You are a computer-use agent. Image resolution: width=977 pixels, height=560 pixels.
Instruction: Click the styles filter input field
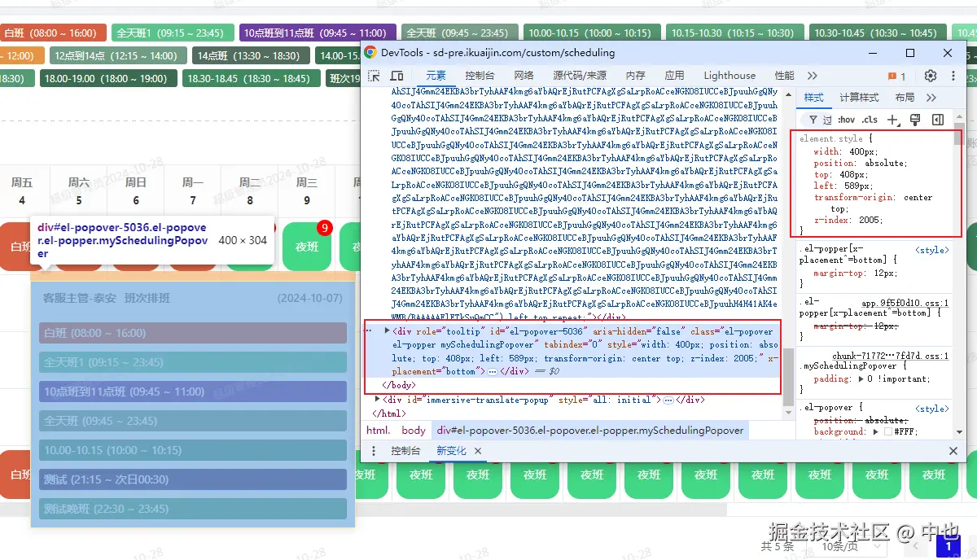pos(818,120)
